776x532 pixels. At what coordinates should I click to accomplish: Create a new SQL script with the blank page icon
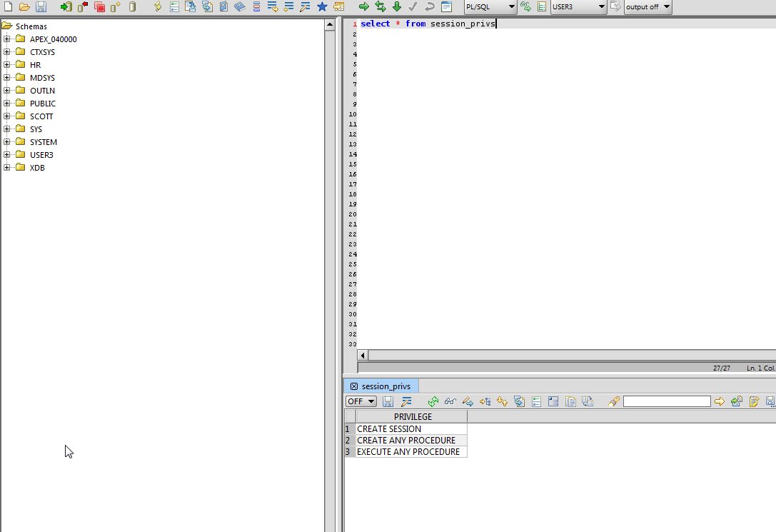click(x=9, y=6)
